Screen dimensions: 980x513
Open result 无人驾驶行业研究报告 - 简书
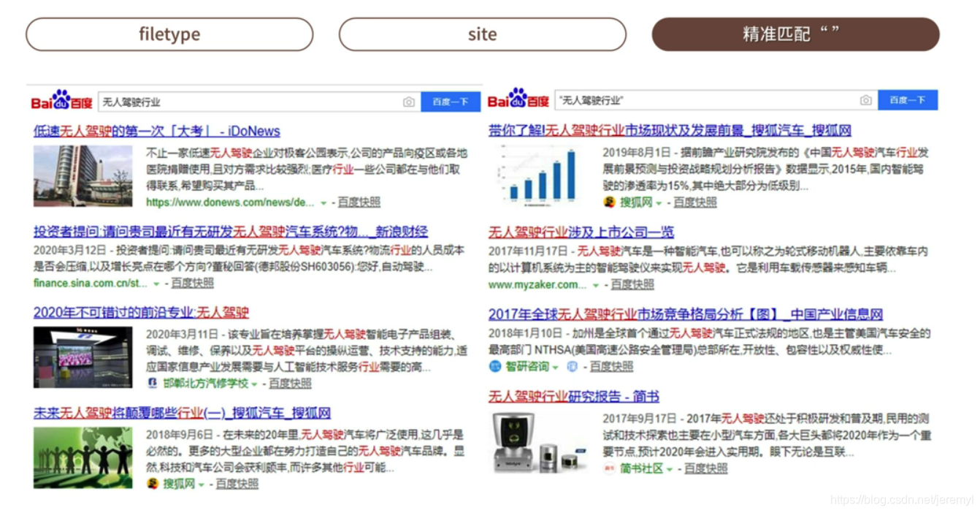pyautogui.click(x=574, y=397)
